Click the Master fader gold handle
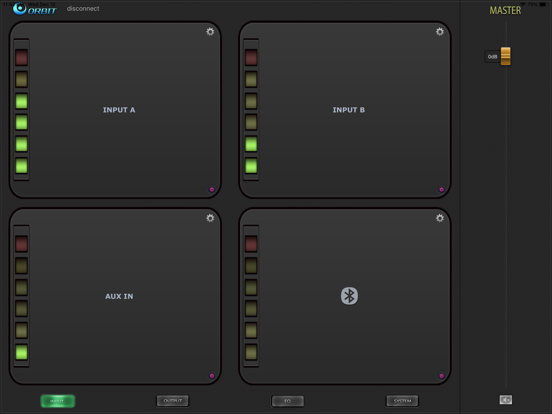Viewport: 552px width, 414px height. coord(506,56)
